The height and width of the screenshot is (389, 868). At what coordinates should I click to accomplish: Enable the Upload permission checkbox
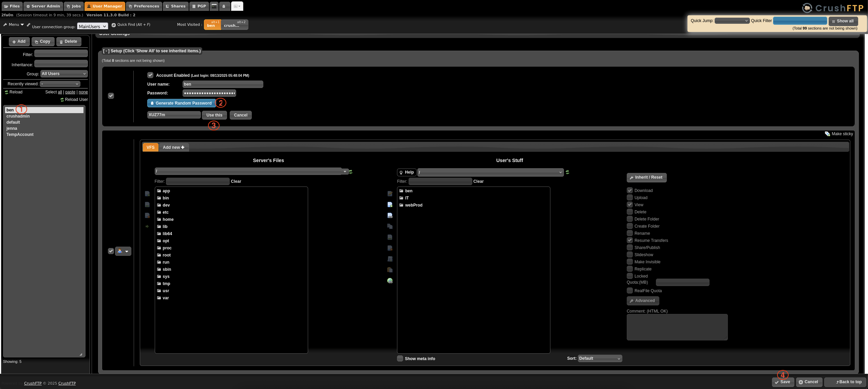coord(630,197)
